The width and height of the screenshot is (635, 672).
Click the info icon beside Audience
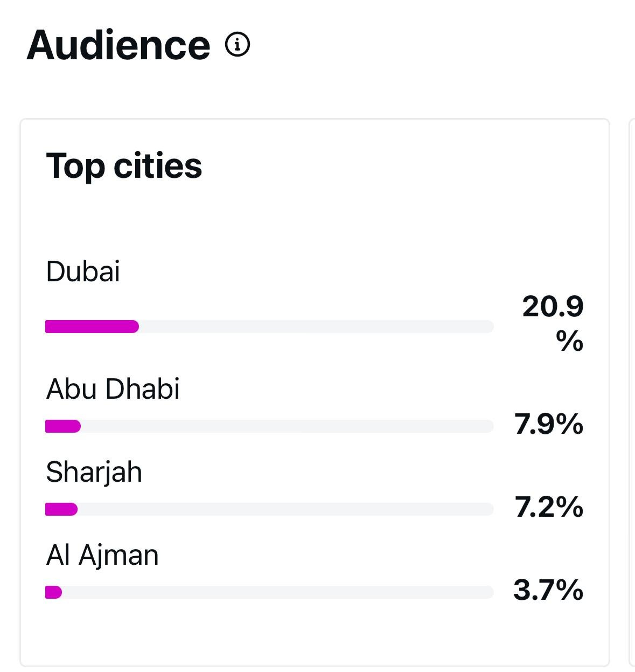238,44
